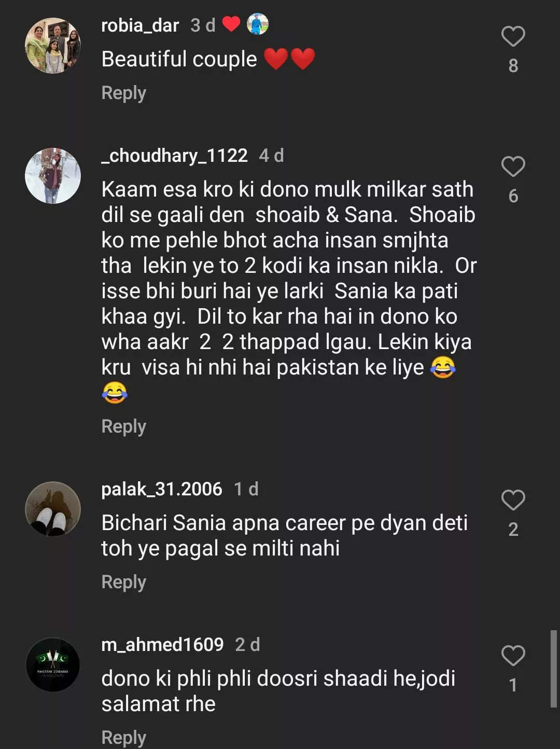The width and height of the screenshot is (560, 749).
Task: Open robia_dar's profile picture
Action: 53,46
